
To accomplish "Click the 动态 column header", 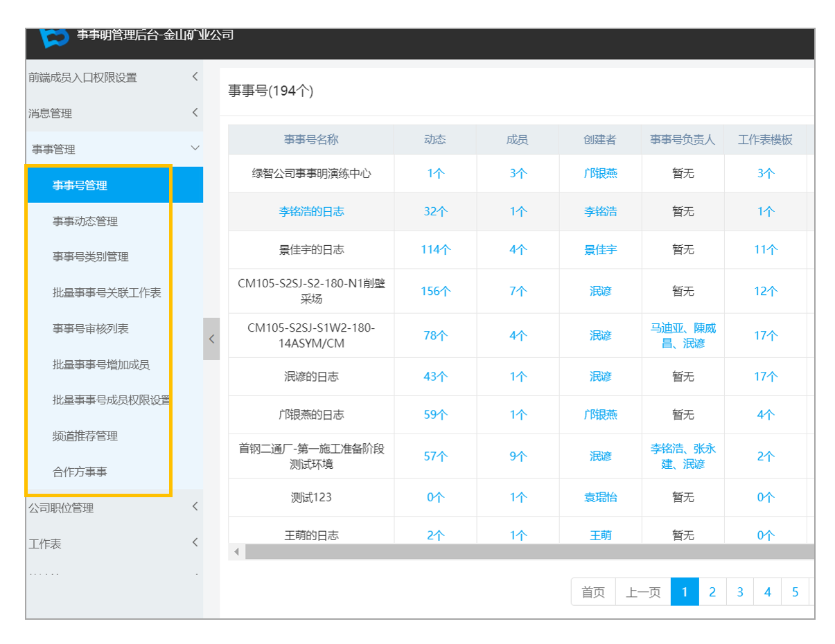I will click(x=435, y=140).
